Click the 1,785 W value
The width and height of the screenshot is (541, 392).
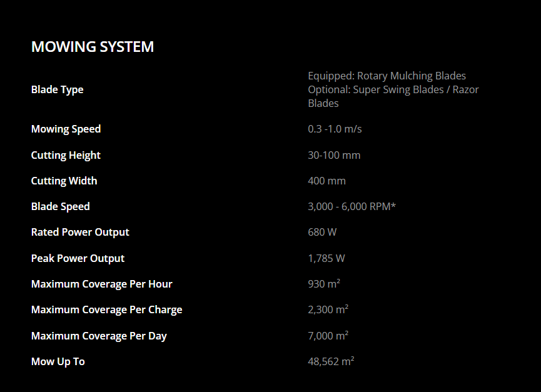(x=326, y=258)
